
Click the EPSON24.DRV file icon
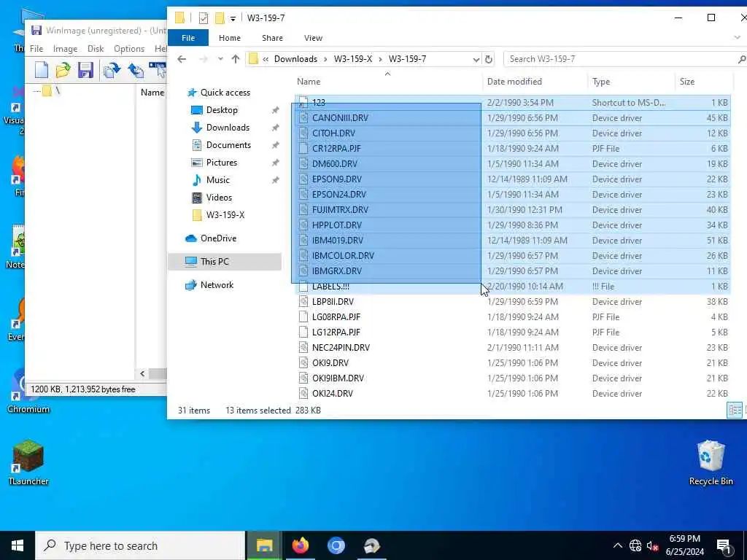303,194
